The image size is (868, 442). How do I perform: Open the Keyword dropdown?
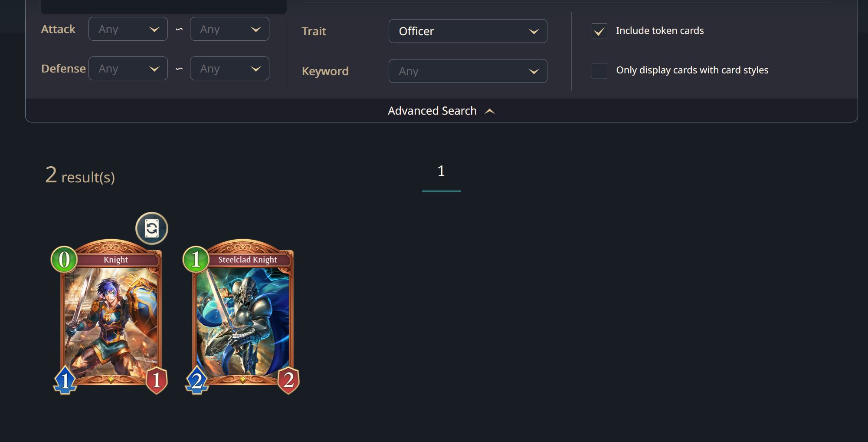pos(468,71)
